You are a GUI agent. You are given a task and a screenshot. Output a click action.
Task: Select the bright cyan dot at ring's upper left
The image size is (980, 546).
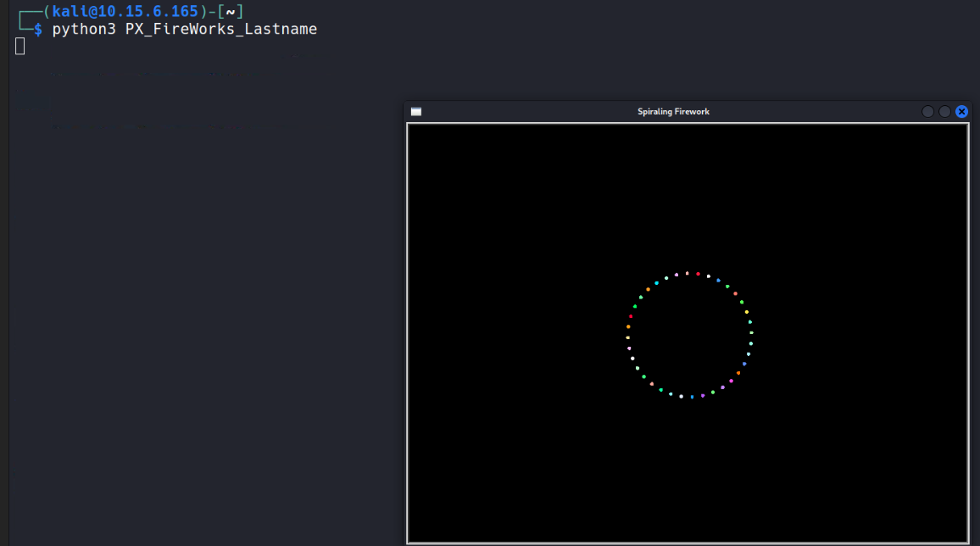tap(656, 283)
